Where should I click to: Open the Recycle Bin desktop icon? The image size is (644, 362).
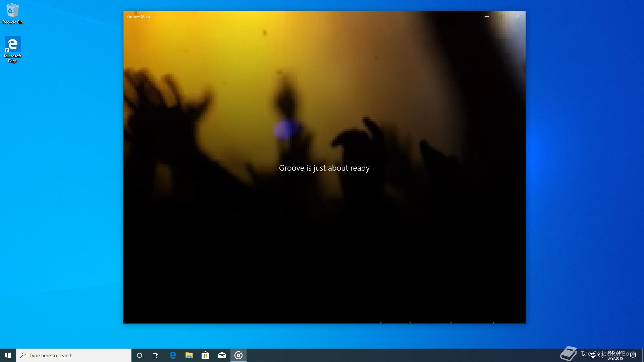click(x=13, y=14)
